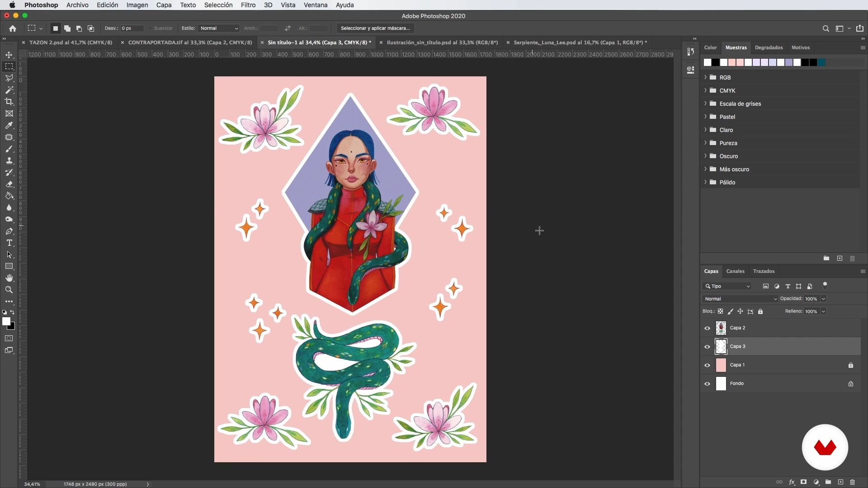This screenshot has height=488, width=868.
Task: Select the Clone Stamp tool
Action: 9,160
